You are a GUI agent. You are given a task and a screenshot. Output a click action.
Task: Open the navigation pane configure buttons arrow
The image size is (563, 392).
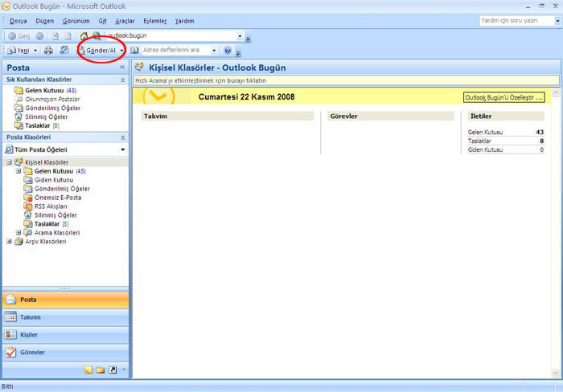tap(124, 370)
